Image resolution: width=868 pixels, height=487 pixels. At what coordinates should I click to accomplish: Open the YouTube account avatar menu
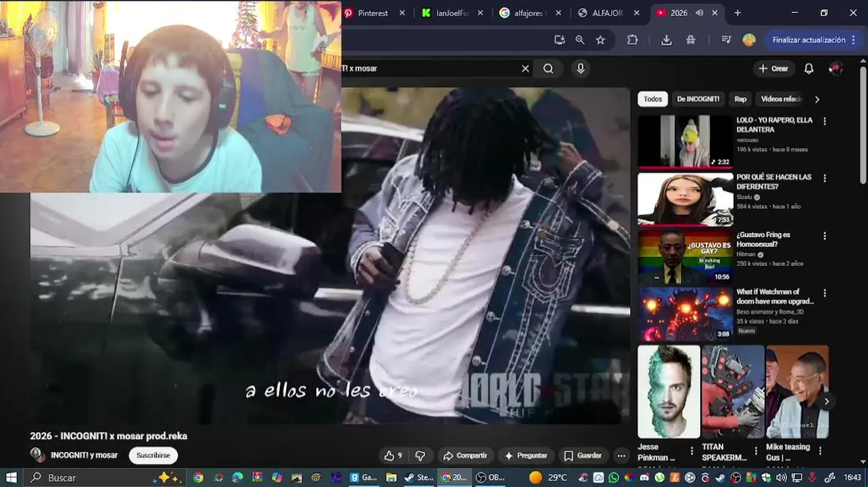(x=836, y=68)
